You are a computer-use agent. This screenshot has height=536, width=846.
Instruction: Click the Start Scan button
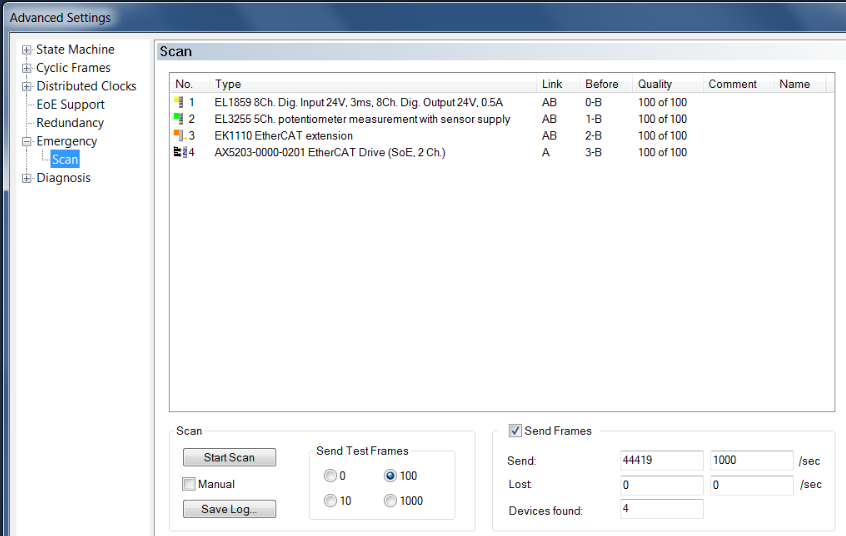[x=229, y=457]
